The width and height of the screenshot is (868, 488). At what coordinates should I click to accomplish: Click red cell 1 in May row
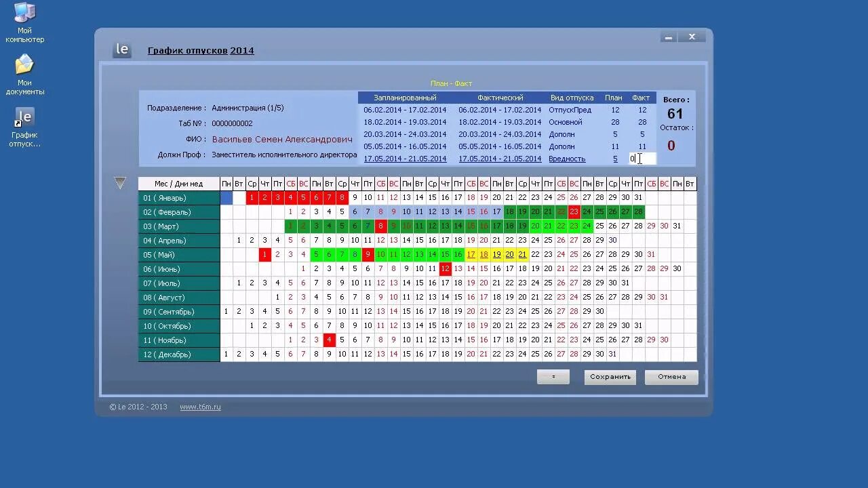coord(264,255)
